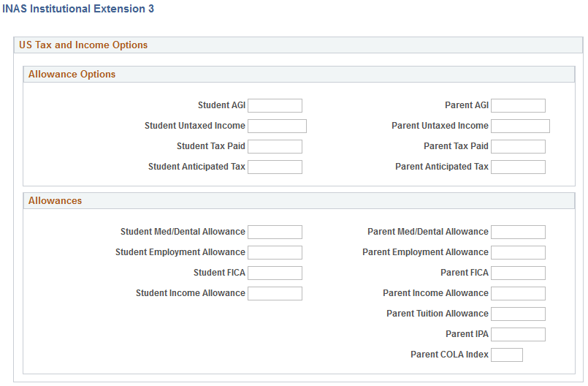The width and height of the screenshot is (588, 386).
Task: Select Parent Med/Dental Allowance input
Action: [518, 232]
